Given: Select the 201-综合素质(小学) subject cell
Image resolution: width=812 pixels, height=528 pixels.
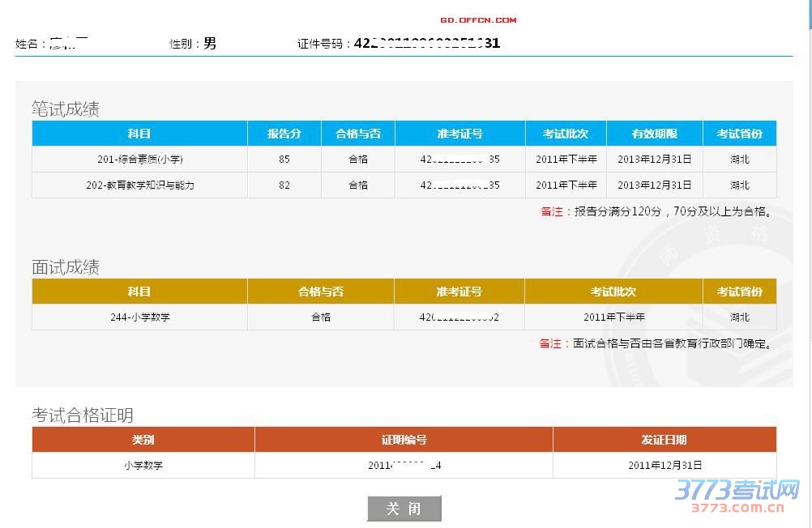Looking at the screenshot, I should tap(139, 160).
